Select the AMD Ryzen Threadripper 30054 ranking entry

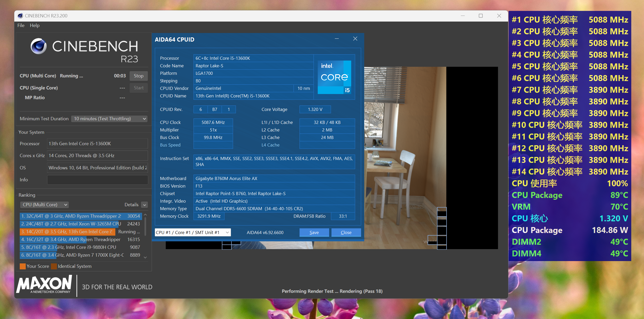tap(81, 216)
